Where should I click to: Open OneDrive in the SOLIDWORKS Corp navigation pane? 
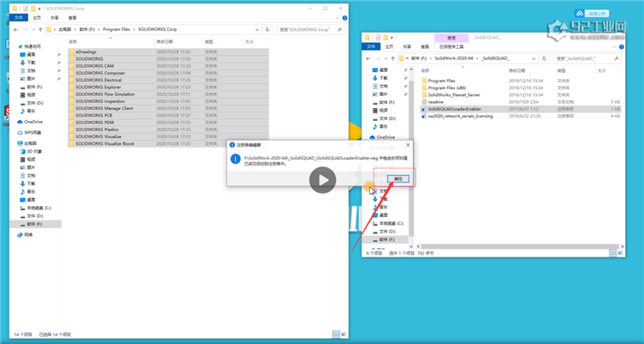click(30, 122)
